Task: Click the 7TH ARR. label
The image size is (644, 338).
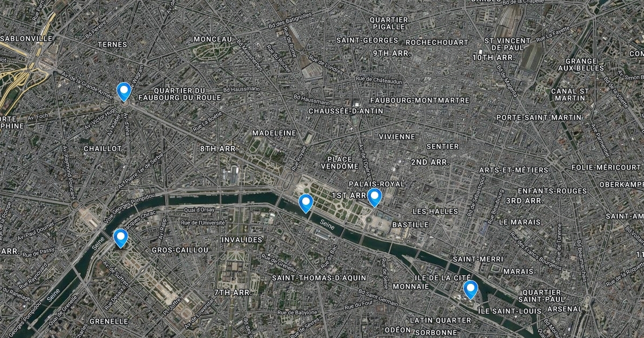Action: [232, 292]
